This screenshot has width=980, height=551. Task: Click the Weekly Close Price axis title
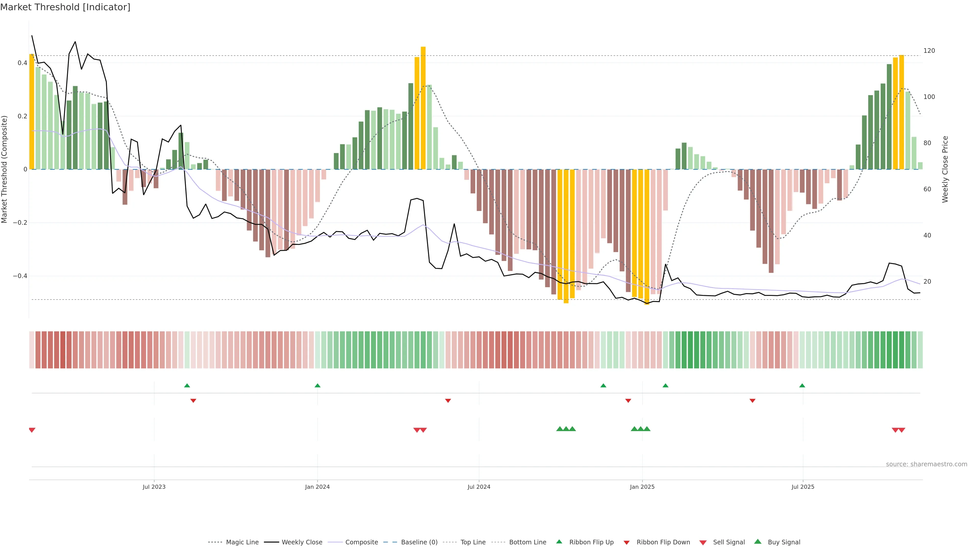click(x=945, y=169)
